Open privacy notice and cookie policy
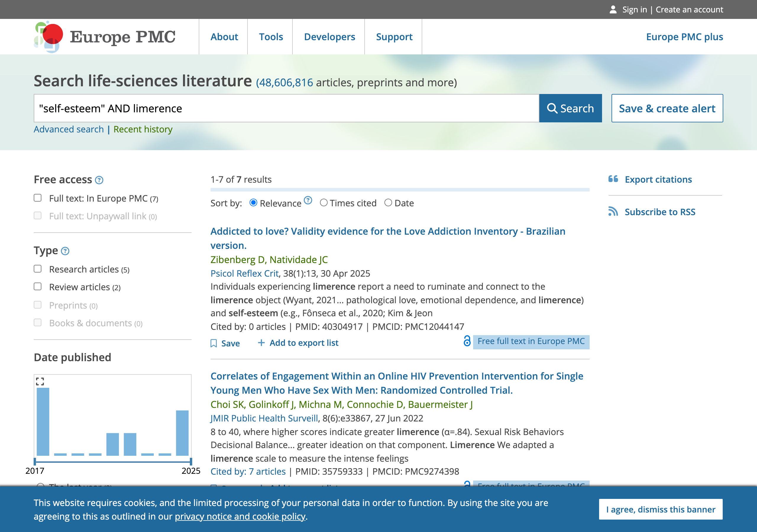The width and height of the screenshot is (757, 532). (x=240, y=517)
